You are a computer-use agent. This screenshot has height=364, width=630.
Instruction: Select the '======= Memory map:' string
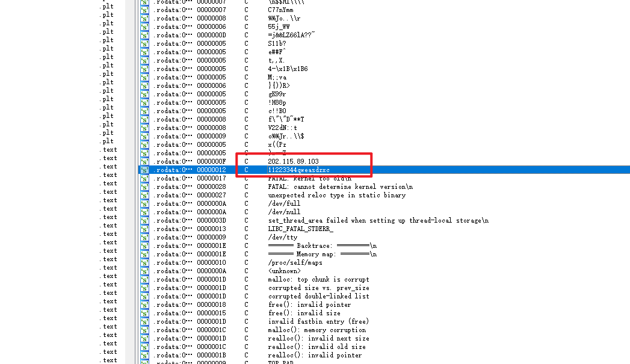[x=323, y=254]
